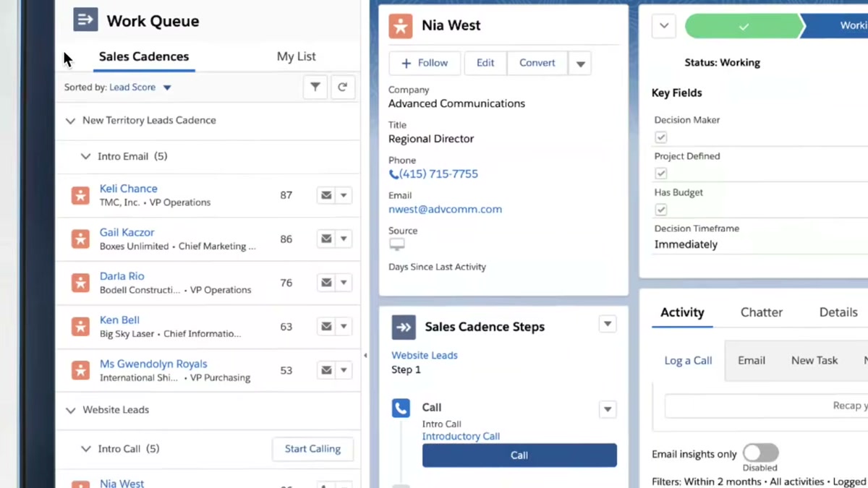This screenshot has width=868, height=488.
Task: Follow the Nia West lead
Action: pyautogui.click(x=425, y=63)
